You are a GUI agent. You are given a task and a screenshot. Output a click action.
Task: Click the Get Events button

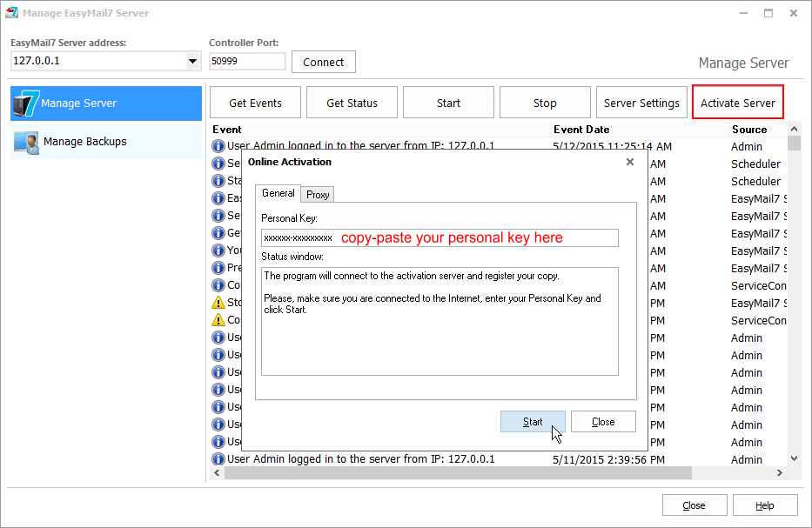pyautogui.click(x=255, y=103)
